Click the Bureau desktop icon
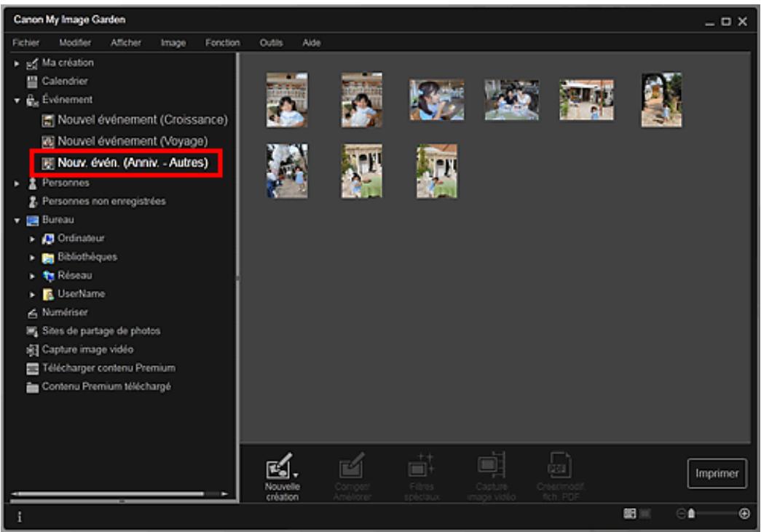This screenshot has width=761, height=532. tap(33, 221)
